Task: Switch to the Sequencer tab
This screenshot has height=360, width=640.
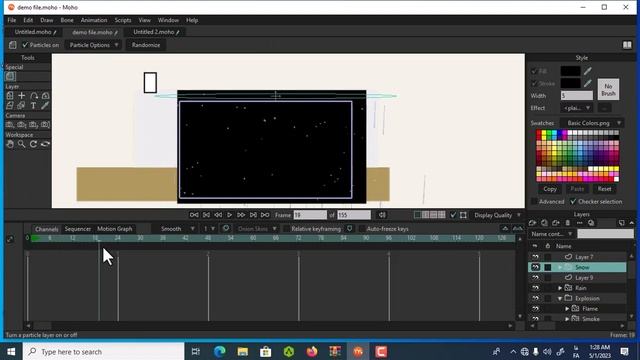Action: pos(78,229)
